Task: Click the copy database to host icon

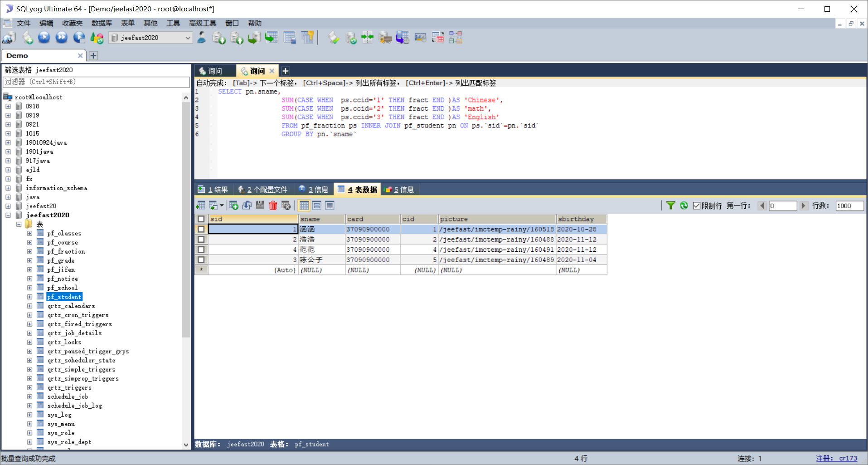Action: pyautogui.click(x=254, y=38)
